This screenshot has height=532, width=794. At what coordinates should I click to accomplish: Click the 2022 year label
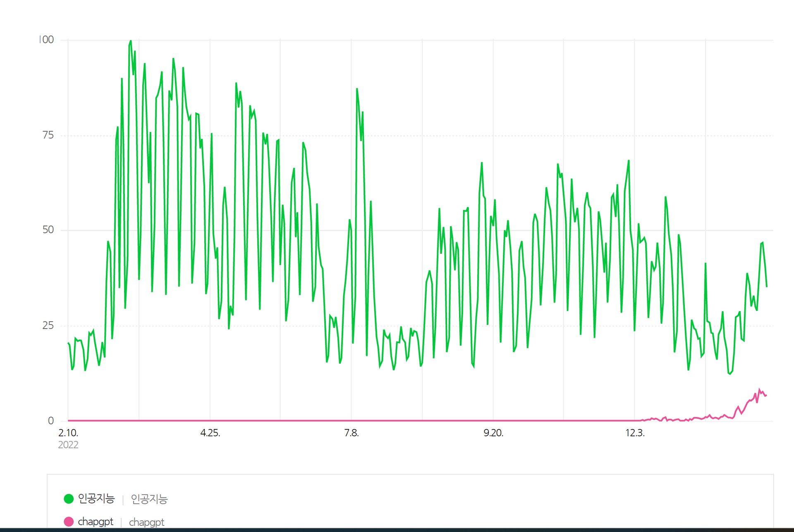pyautogui.click(x=68, y=445)
